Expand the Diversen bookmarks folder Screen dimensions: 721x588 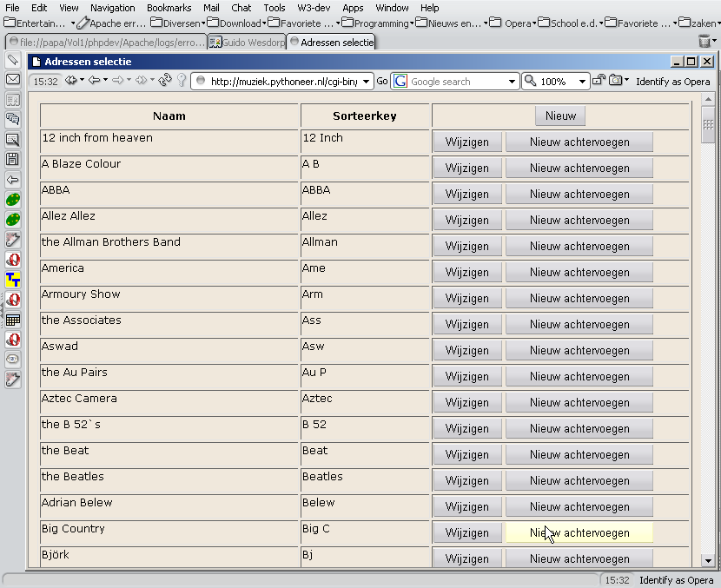(177, 23)
